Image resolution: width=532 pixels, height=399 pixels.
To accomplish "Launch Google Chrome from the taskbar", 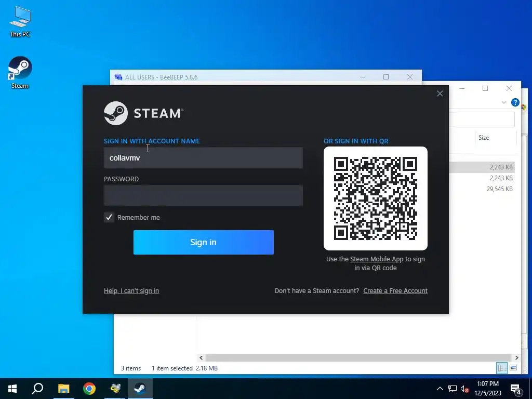I will pyautogui.click(x=89, y=389).
